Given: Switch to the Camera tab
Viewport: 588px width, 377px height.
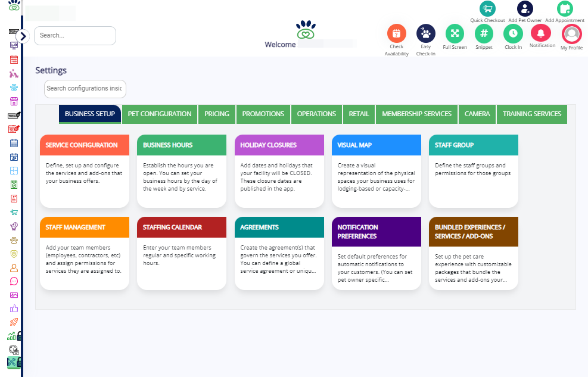Looking at the screenshot, I should point(477,114).
